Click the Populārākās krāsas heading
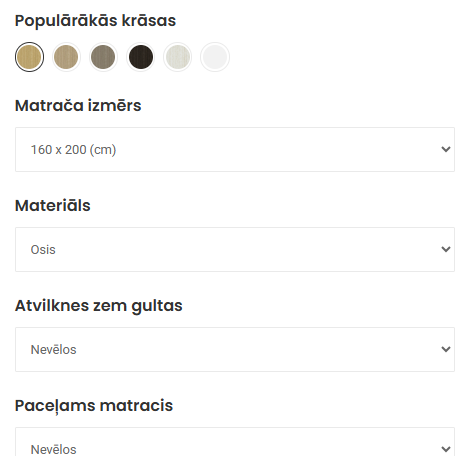469x456 pixels. tap(95, 21)
